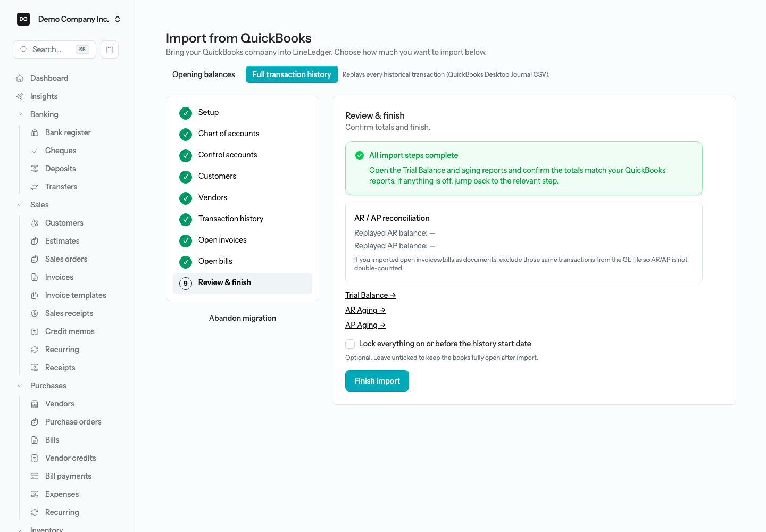Click the Transfers arrows icon
This screenshot has height=532, width=766.
[x=35, y=187]
